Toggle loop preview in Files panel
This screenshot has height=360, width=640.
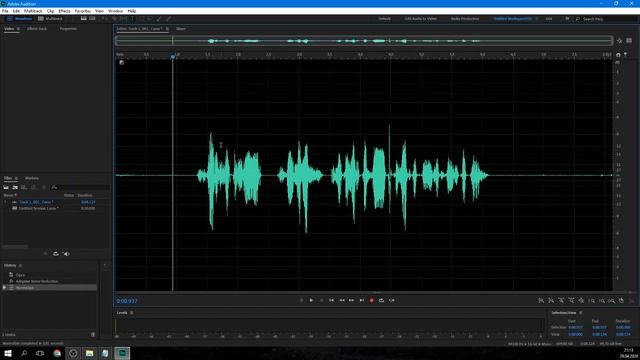point(56,254)
